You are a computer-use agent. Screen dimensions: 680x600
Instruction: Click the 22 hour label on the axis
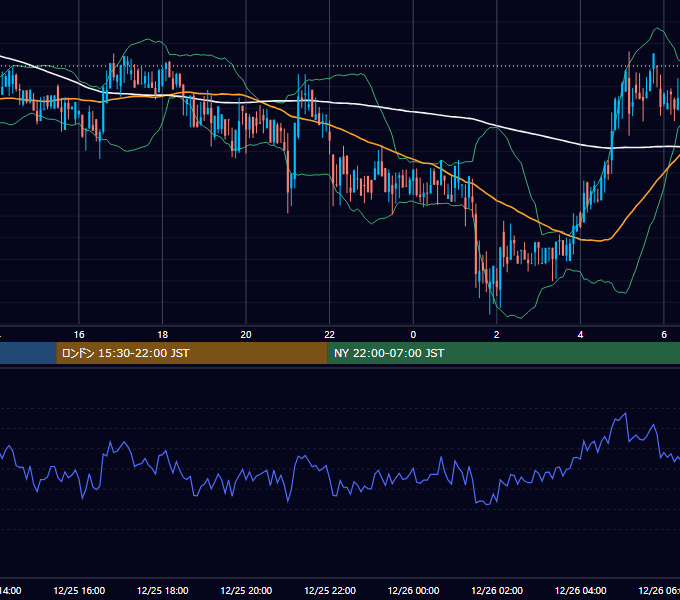point(330,335)
